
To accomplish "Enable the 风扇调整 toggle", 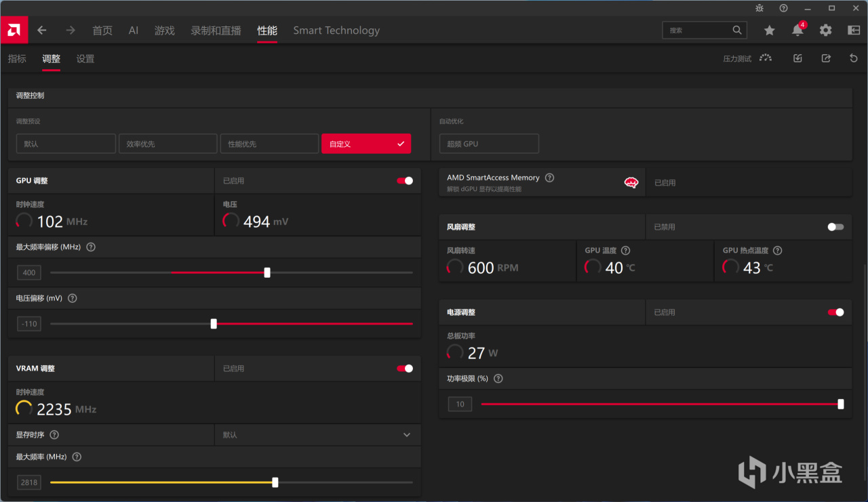I will coord(836,227).
